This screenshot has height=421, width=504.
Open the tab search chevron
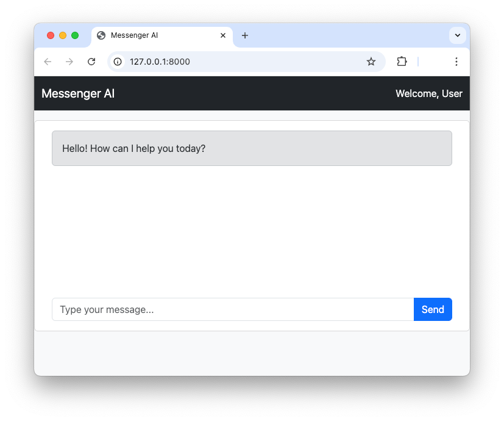pyautogui.click(x=458, y=35)
